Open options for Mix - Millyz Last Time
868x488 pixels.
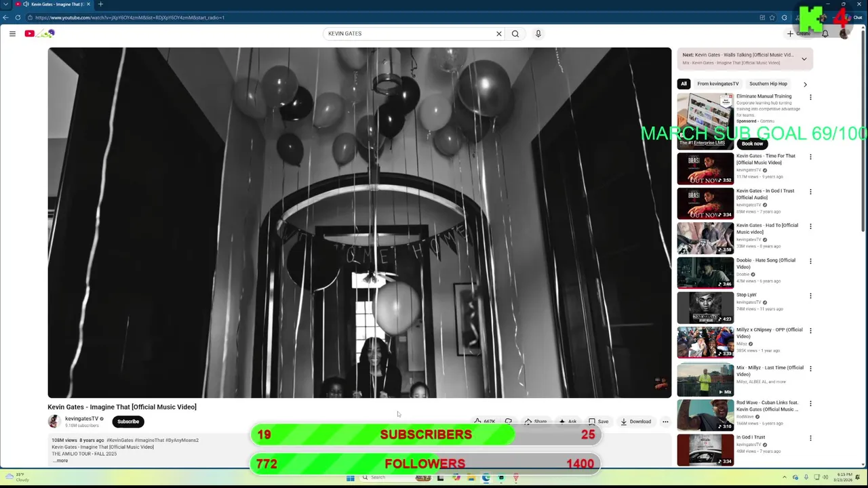coord(810,369)
